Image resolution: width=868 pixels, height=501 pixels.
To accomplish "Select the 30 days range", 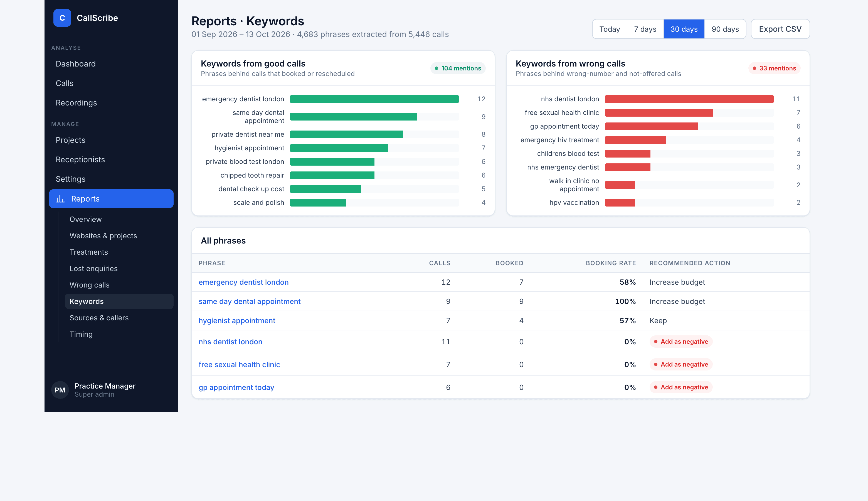I will [x=684, y=29].
